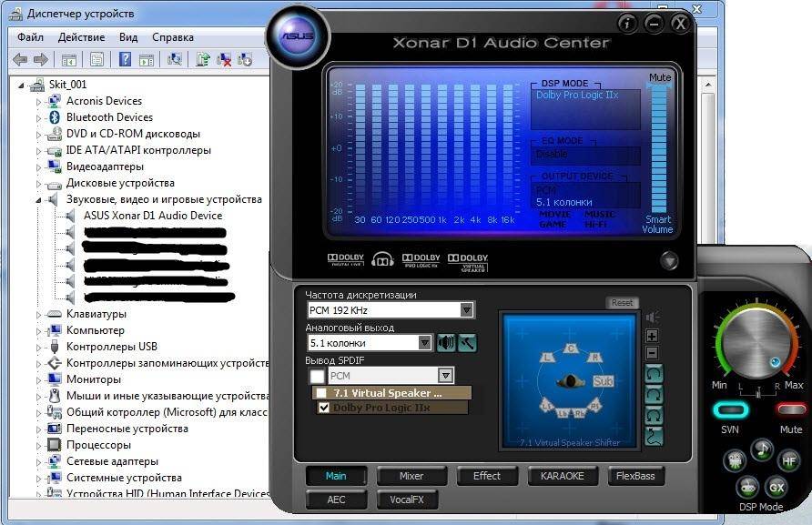Switch to the VocalFX tab
Image resolution: width=812 pixels, height=525 pixels.
407,500
